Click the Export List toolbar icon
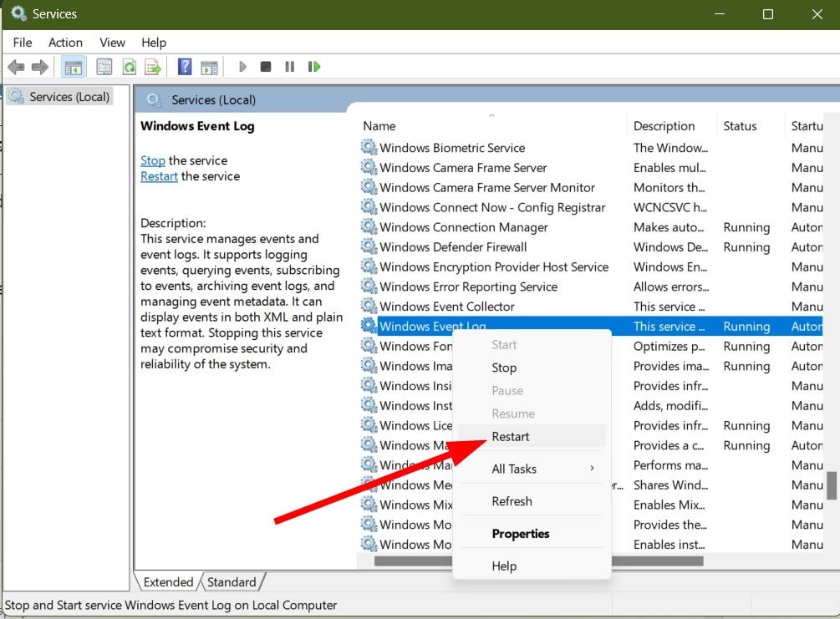 tap(153, 67)
